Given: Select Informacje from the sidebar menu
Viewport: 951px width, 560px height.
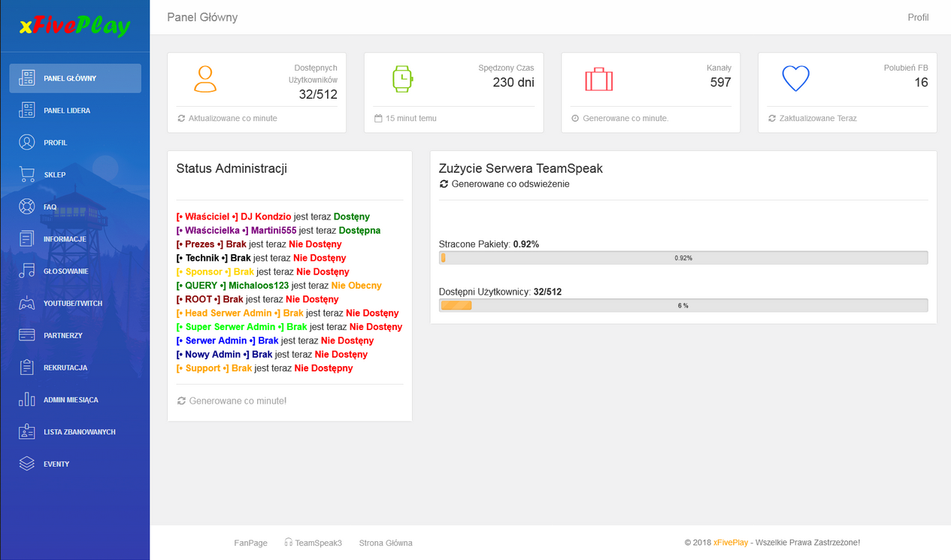Looking at the screenshot, I should [x=65, y=239].
